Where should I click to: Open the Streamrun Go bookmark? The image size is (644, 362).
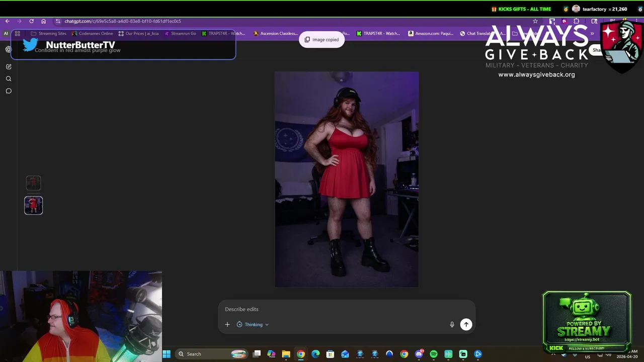click(180, 34)
